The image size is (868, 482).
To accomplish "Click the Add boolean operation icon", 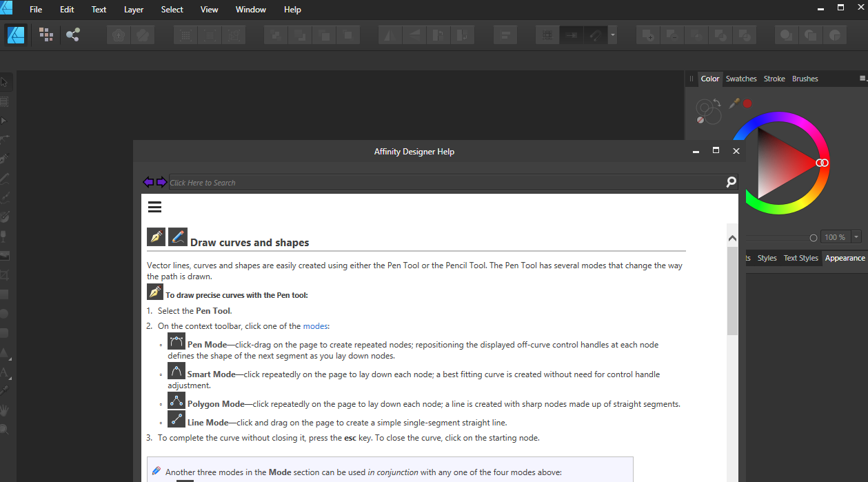I will (x=648, y=34).
